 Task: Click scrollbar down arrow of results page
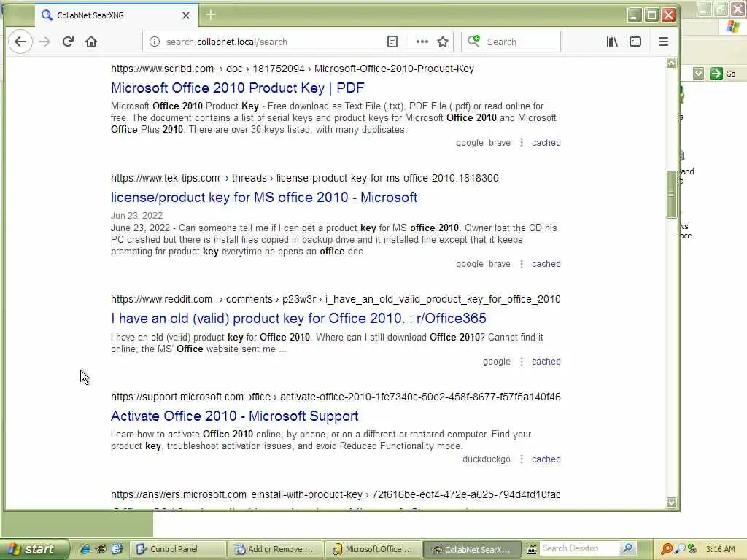point(671,502)
